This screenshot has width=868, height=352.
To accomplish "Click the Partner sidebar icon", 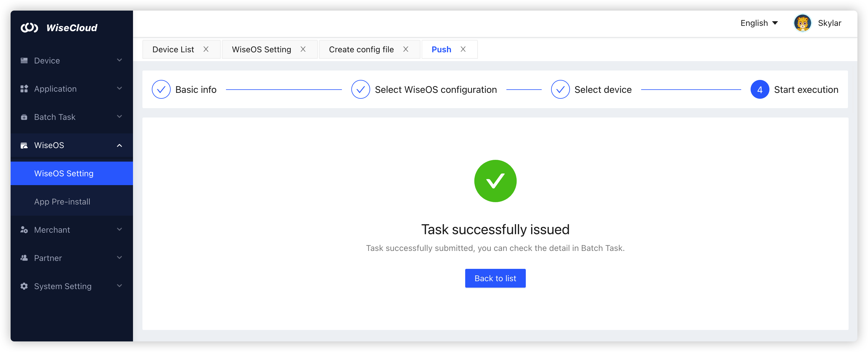I will (x=24, y=258).
